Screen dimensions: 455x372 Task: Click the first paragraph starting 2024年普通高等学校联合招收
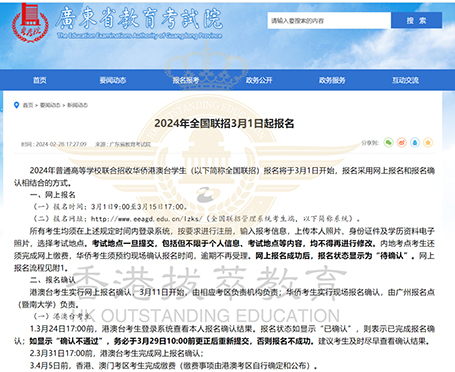224,177
